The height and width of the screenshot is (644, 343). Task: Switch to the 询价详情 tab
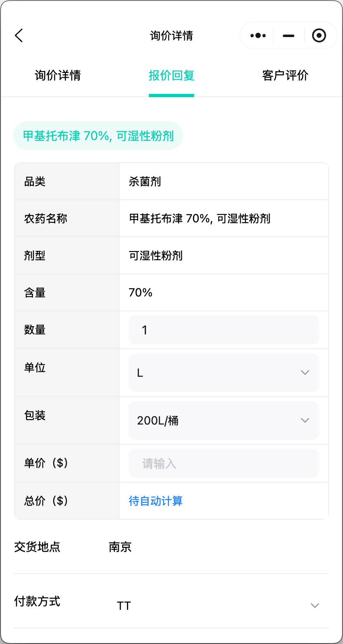coord(58,76)
